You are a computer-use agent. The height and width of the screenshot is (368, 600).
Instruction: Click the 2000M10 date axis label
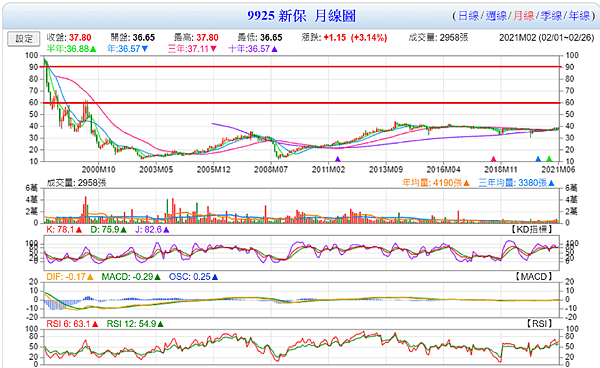98,169
